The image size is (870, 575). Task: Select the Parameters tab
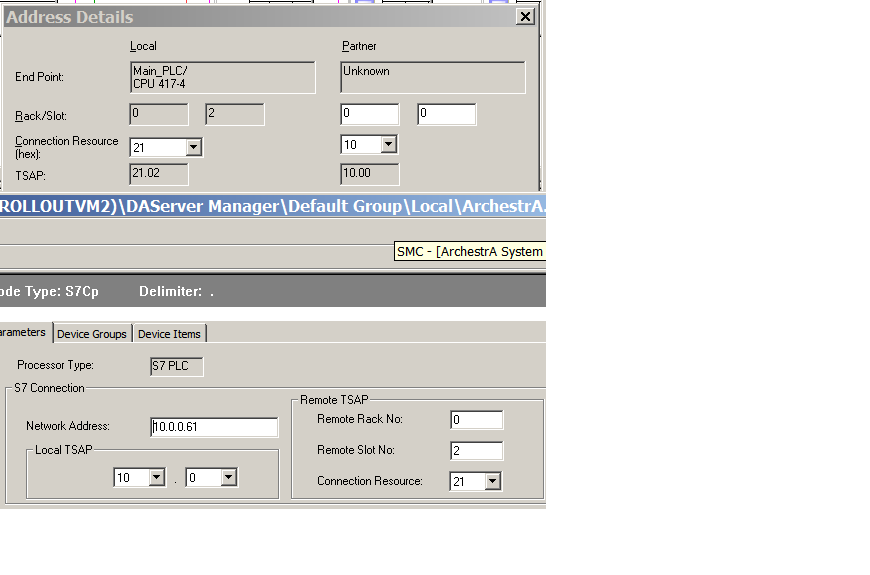coord(23,333)
